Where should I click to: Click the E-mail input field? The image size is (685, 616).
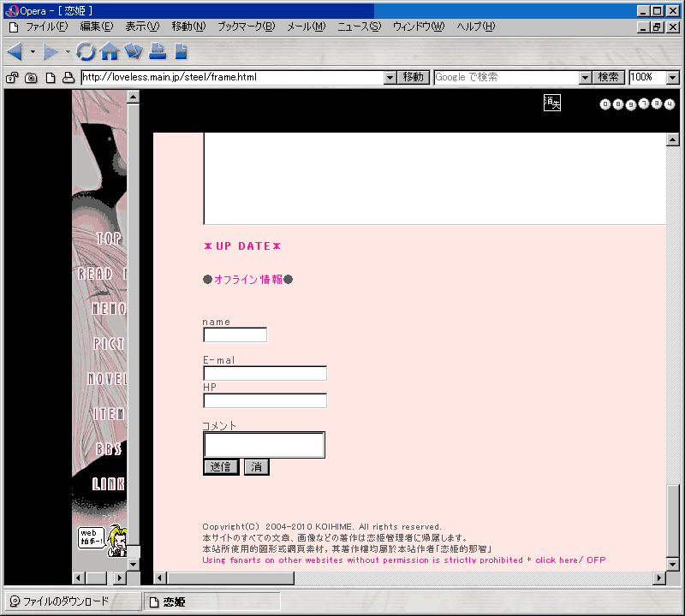coord(265,373)
